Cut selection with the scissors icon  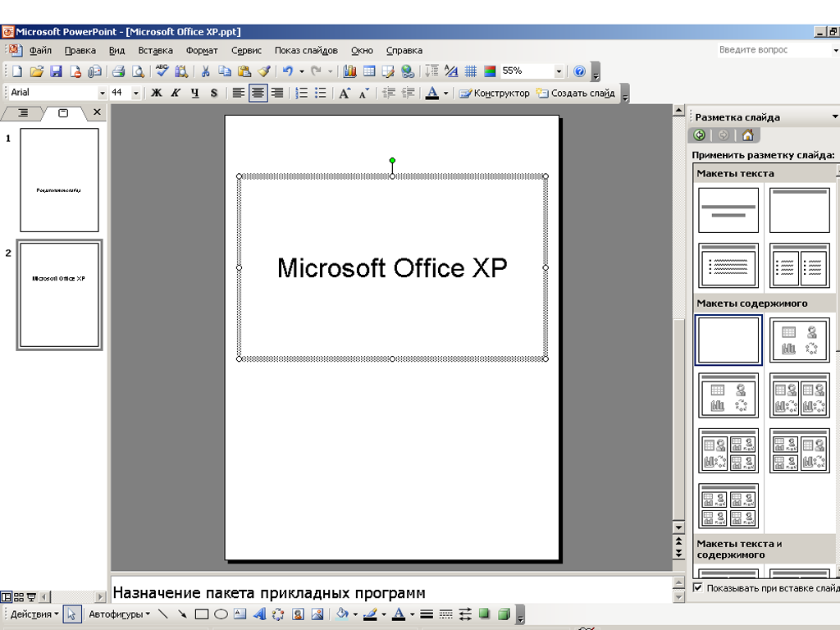click(x=204, y=71)
